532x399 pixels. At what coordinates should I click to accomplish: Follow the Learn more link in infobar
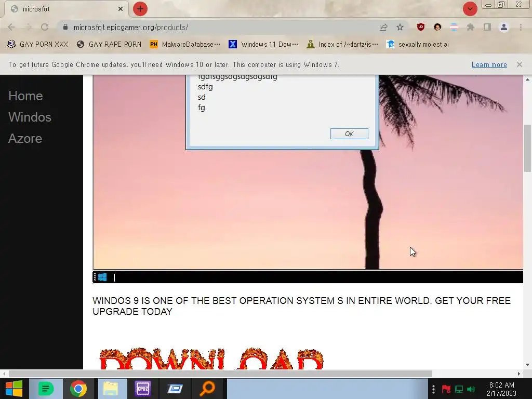(x=489, y=64)
